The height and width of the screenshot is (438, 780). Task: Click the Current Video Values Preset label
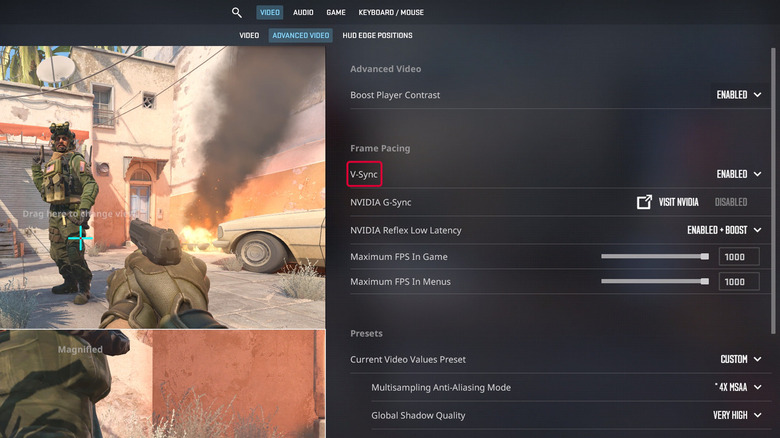point(408,359)
